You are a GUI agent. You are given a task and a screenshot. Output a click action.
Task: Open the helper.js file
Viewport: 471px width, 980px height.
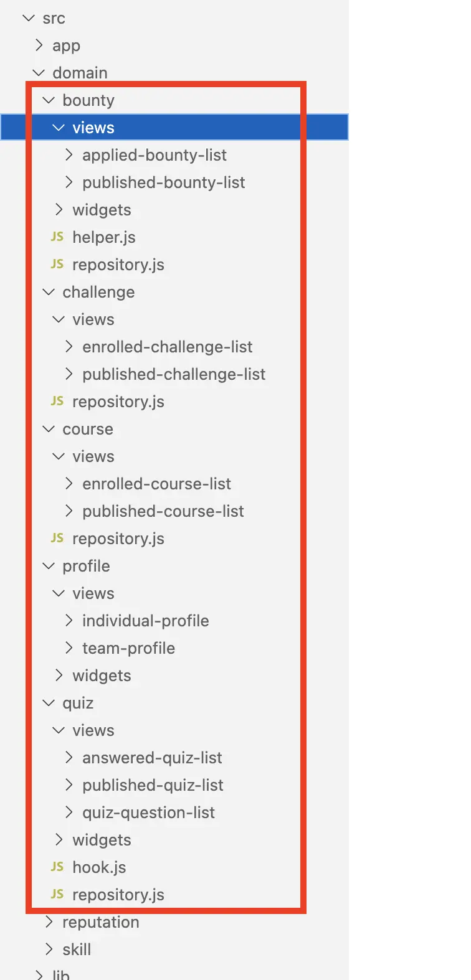click(x=103, y=237)
